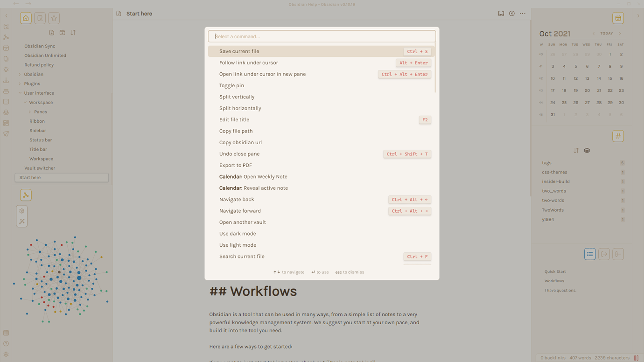The image size is (644, 362).
Task: Expand the Panes folder
Action: pos(30,112)
